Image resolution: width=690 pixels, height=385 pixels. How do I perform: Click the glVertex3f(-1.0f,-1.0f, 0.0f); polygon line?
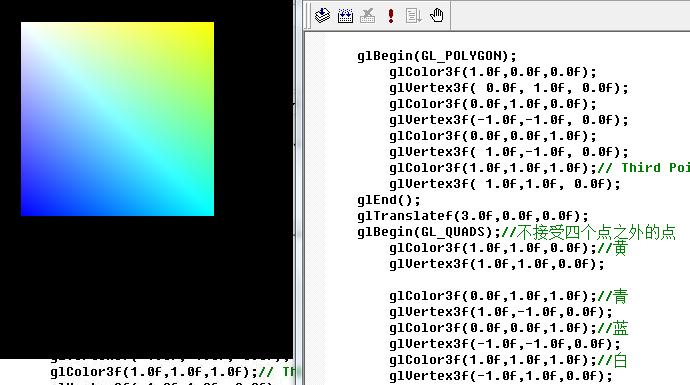[509, 120]
